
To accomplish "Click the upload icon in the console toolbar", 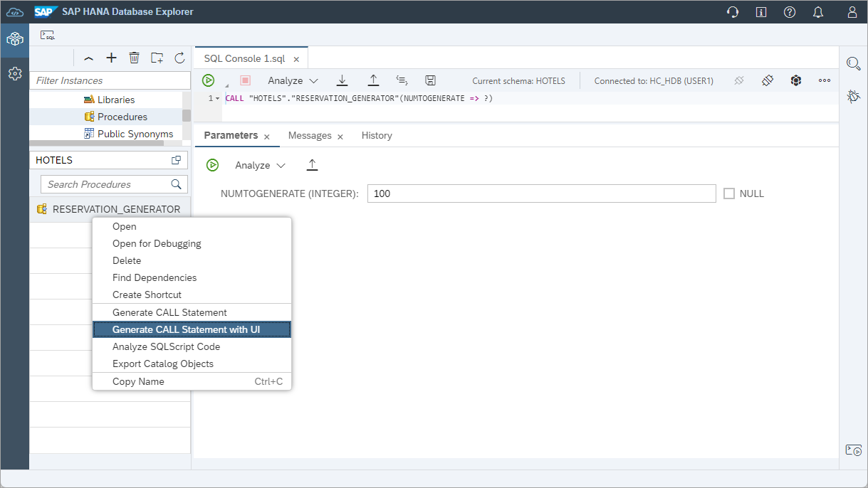I will [373, 80].
